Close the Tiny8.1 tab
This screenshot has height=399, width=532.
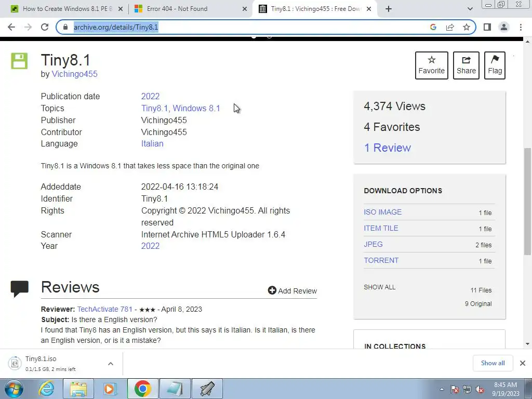[369, 9]
